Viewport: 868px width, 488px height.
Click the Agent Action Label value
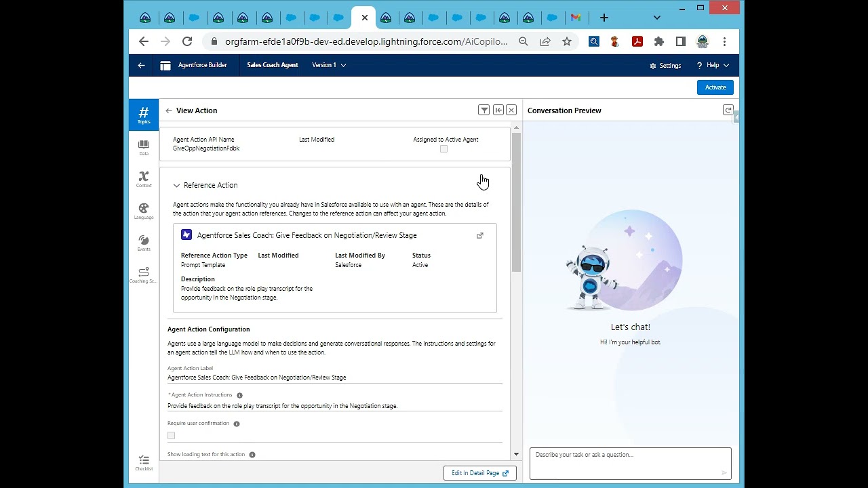[256, 378]
